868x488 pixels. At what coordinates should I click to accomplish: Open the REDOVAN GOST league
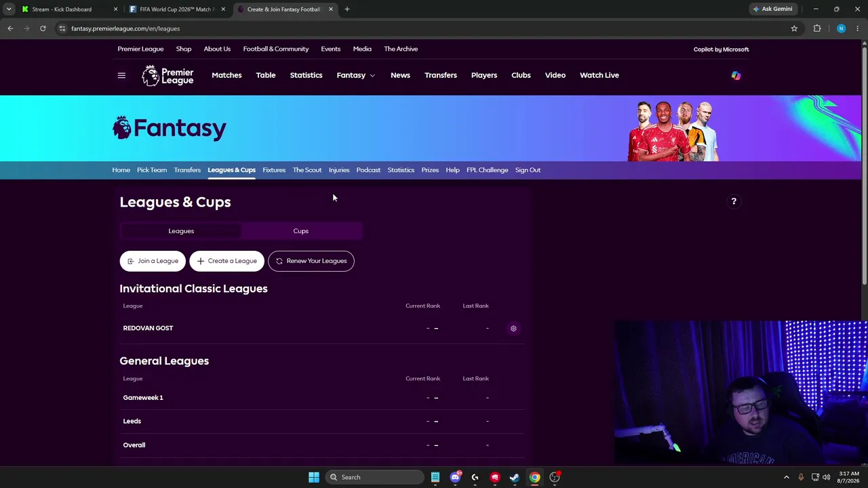(148, 328)
